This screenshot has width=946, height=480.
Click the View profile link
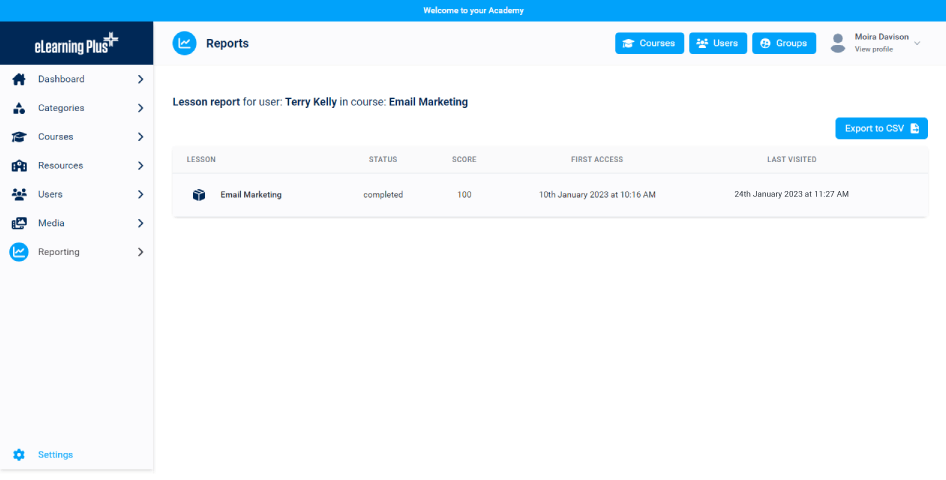point(873,49)
